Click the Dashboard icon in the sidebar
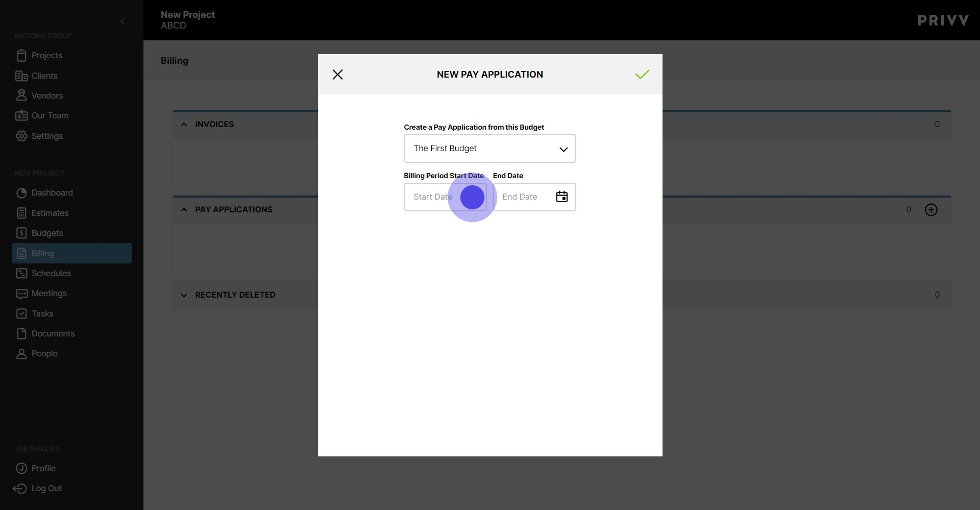This screenshot has width=980, height=510. (x=21, y=193)
